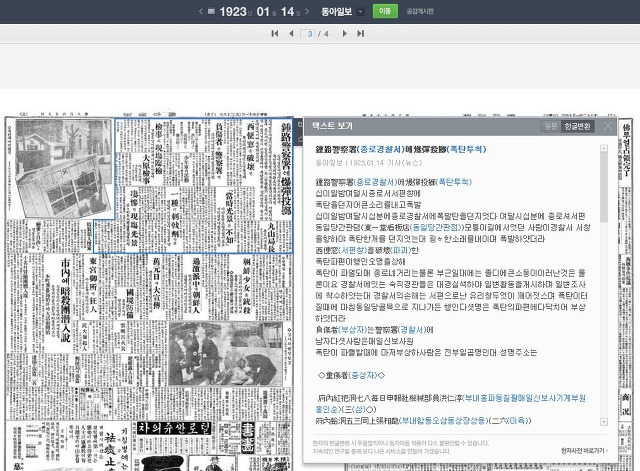This screenshot has height=471, width=640.
Task: Open the calendar icon beside 1923
Action: click(211, 11)
